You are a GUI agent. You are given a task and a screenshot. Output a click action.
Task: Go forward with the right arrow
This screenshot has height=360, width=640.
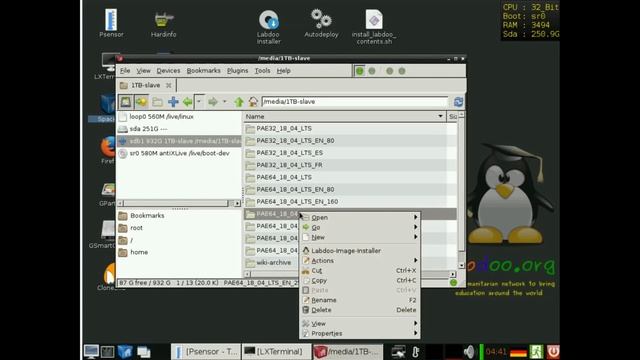(213, 102)
